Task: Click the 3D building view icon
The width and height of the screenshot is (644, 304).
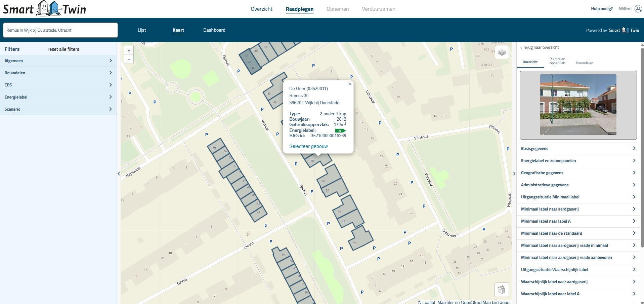Action: [501, 290]
